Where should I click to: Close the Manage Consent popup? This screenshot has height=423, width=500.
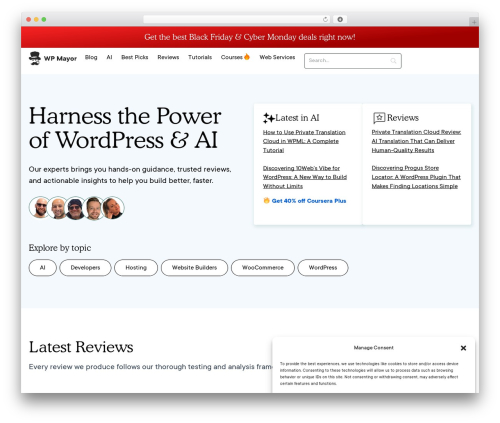(463, 348)
